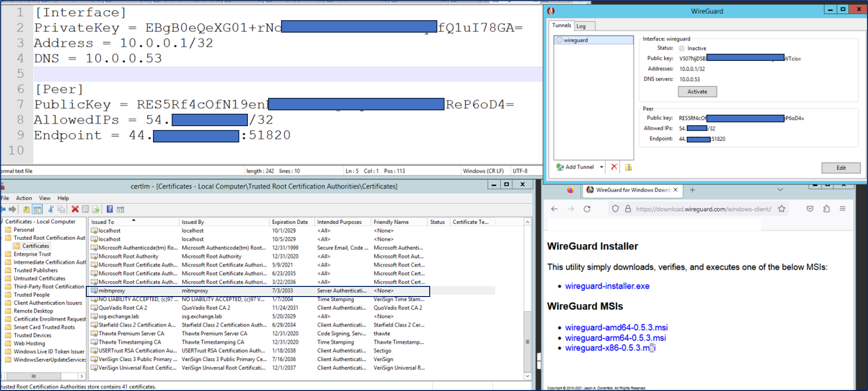This screenshot has width=868, height=391.
Task: Click the Cut scissors icon in certlm toolbar
Action: click(50, 209)
